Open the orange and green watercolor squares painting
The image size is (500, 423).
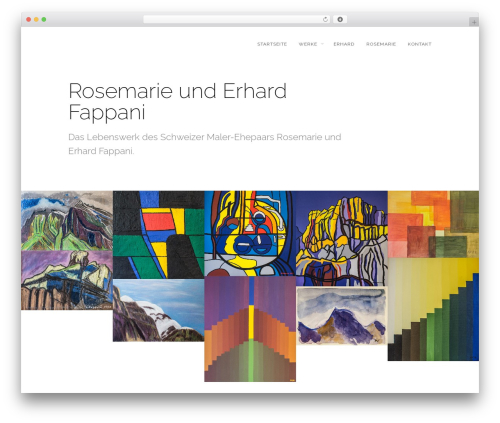pos(433,224)
